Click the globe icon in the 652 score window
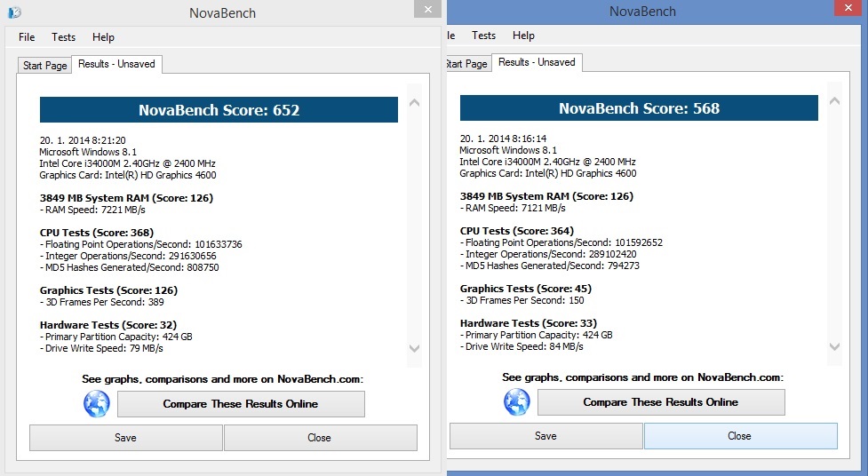Viewport: 868px width, 476px height. pos(97,403)
